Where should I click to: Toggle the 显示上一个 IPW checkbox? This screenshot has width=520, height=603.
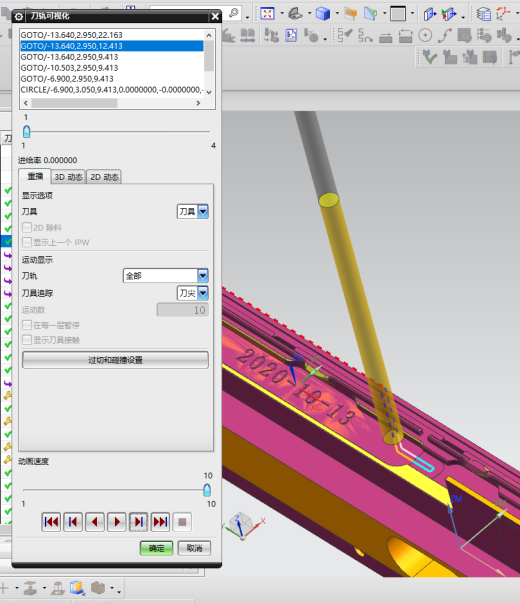click(27, 242)
